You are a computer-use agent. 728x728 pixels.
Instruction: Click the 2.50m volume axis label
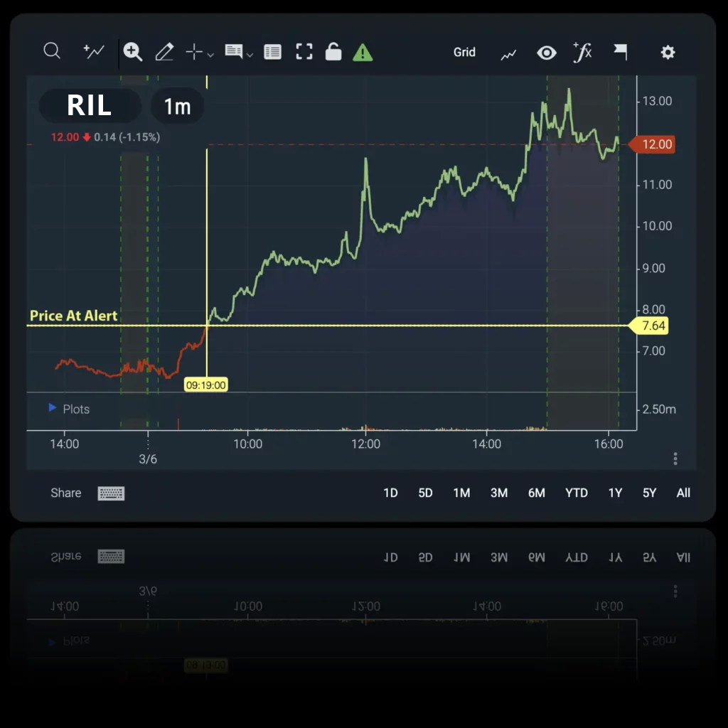(659, 409)
